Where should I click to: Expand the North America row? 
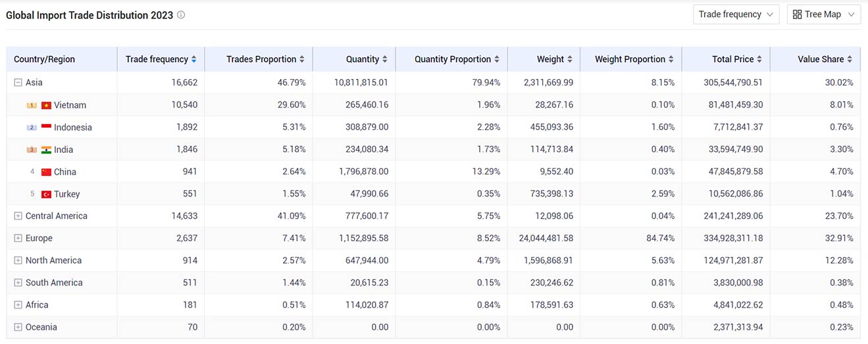pos(18,260)
